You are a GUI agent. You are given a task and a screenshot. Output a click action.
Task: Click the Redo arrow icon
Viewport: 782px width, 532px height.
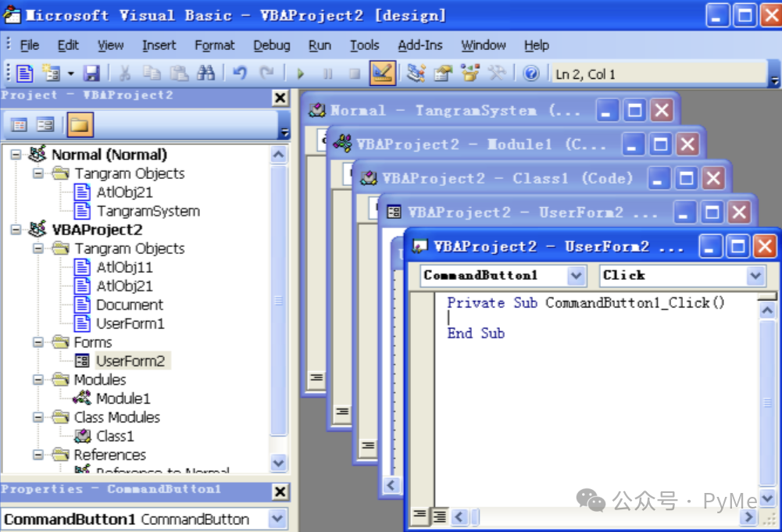point(267,73)
